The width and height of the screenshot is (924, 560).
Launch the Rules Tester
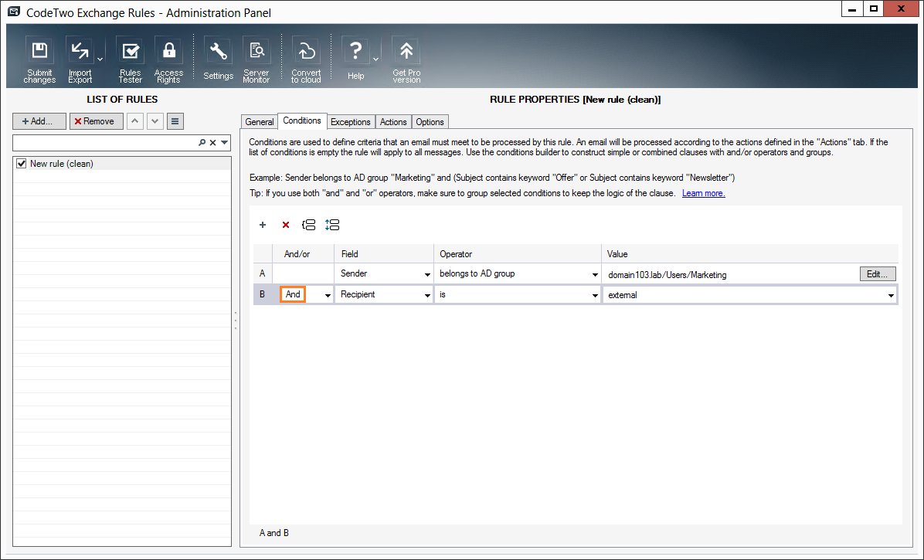[x=131, y=60]
